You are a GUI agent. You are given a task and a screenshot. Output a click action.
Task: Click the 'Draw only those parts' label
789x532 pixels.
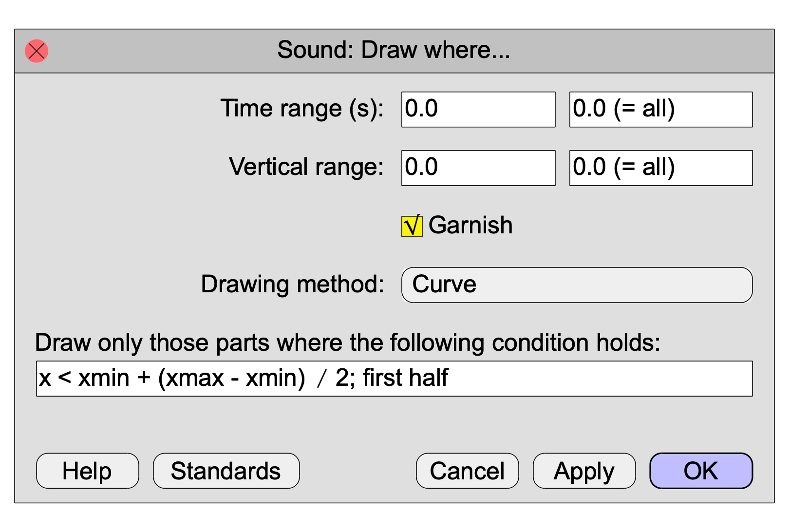tap(348, 343)
